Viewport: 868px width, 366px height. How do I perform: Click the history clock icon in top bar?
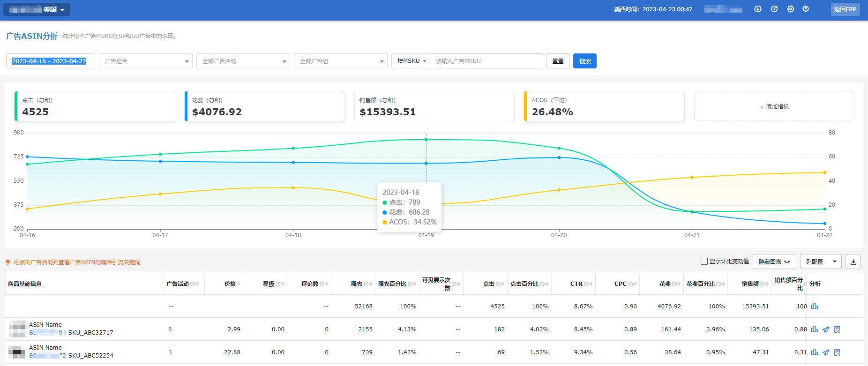pos(774,9)
